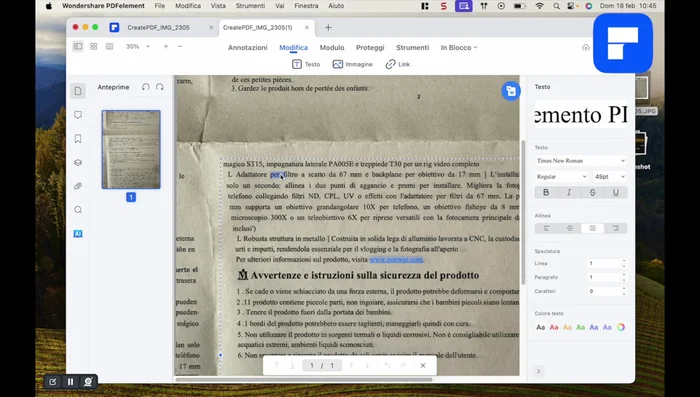Align text to the right
700x397 pixels.
click(616, 229)
